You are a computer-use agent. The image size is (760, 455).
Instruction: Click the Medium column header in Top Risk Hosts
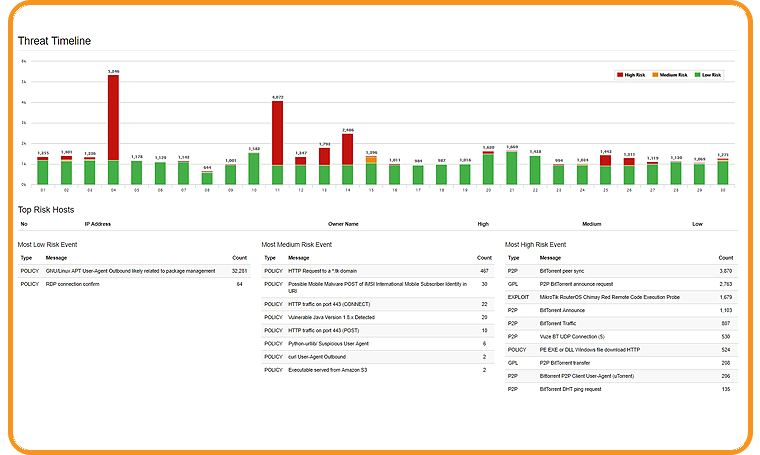click(591, 224)
